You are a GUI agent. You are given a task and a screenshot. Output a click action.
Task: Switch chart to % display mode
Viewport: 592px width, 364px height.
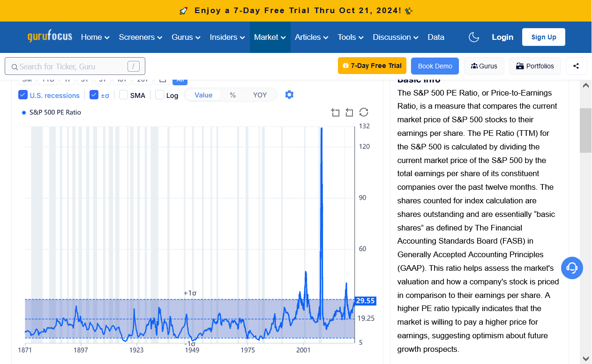pyautogui.click(x=233, y=95)
